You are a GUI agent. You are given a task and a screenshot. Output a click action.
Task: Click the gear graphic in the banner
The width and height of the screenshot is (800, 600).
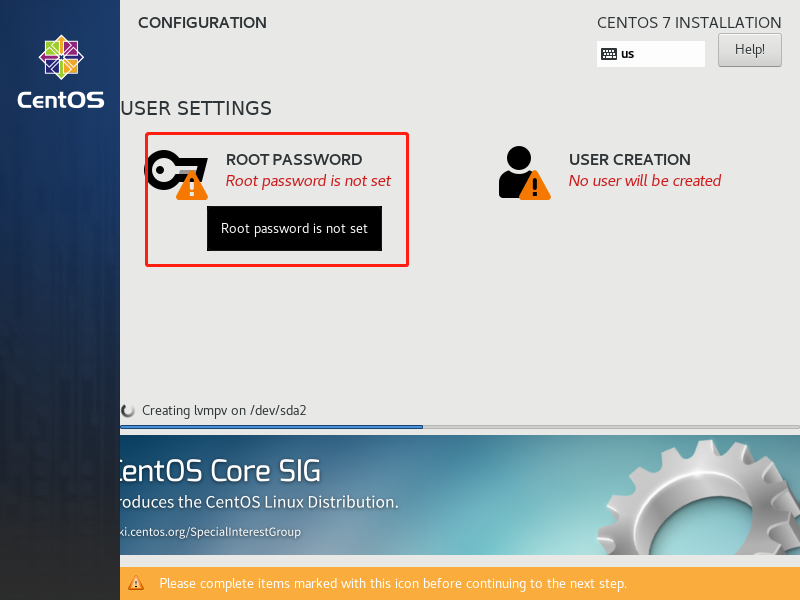pos(698,497)
